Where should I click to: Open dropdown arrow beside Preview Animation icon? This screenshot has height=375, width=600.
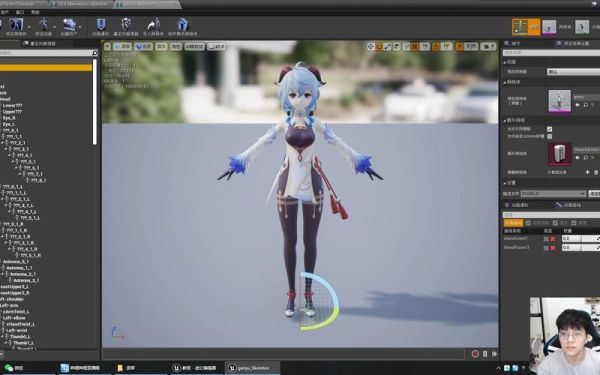click(54, 27)
